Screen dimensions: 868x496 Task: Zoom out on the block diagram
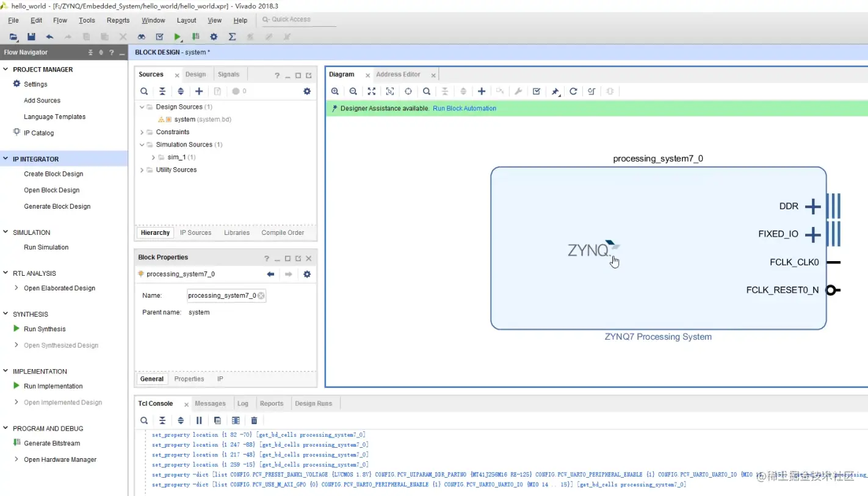[353, 92]
